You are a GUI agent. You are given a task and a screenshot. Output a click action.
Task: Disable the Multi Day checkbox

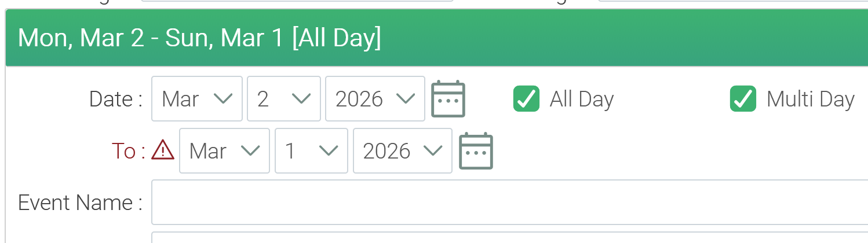pyautogui.click(x=743, y=99)
